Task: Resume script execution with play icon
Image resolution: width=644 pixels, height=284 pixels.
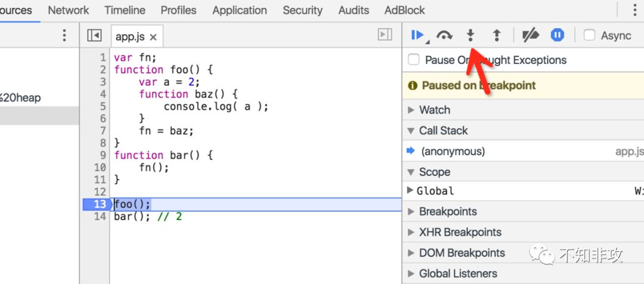Action: [417, 35]
